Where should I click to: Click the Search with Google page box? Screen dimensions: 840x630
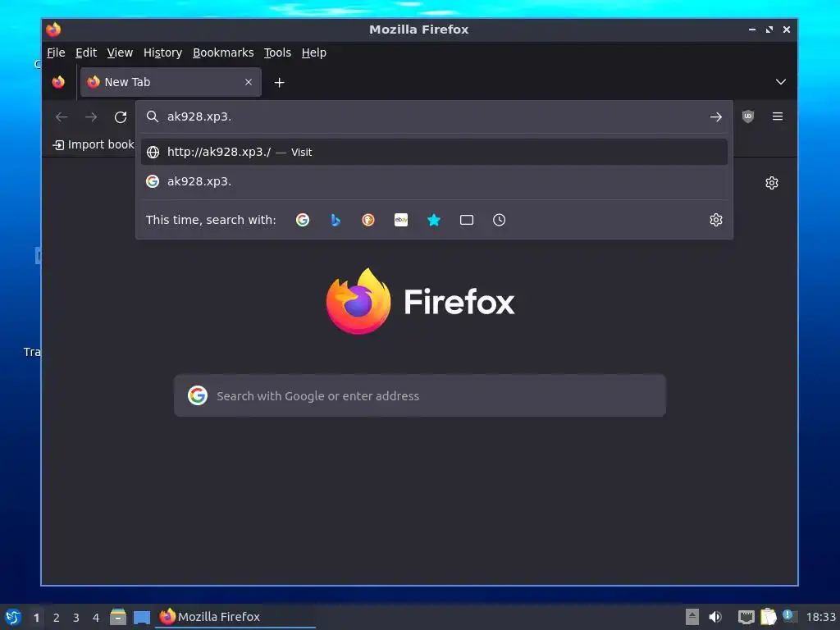420,396
